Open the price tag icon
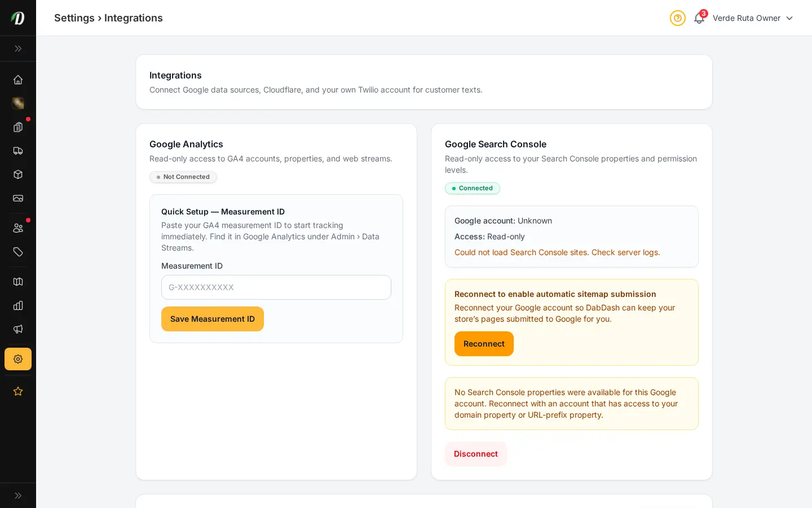 pyautogui.click(x=18, y=252)
